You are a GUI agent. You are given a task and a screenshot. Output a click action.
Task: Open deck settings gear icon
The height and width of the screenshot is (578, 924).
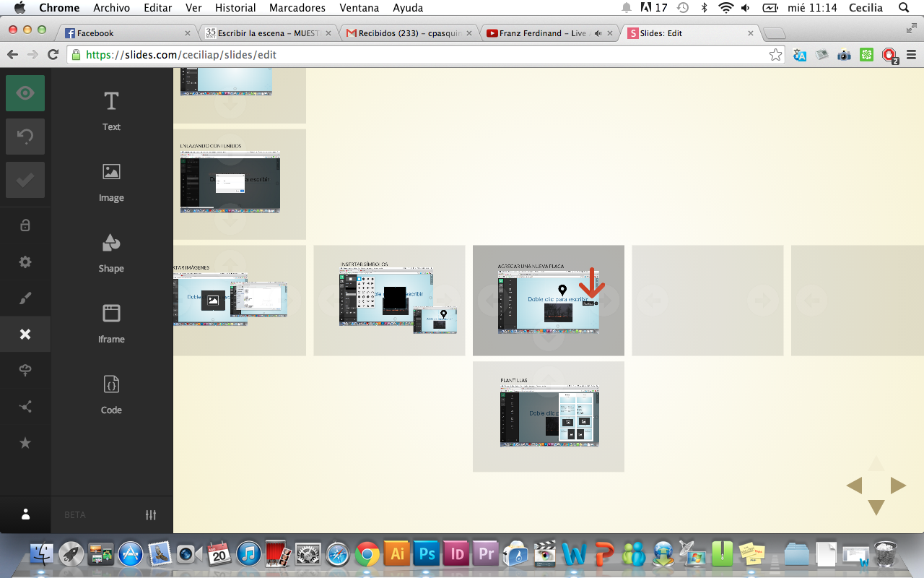click(25, 262)
